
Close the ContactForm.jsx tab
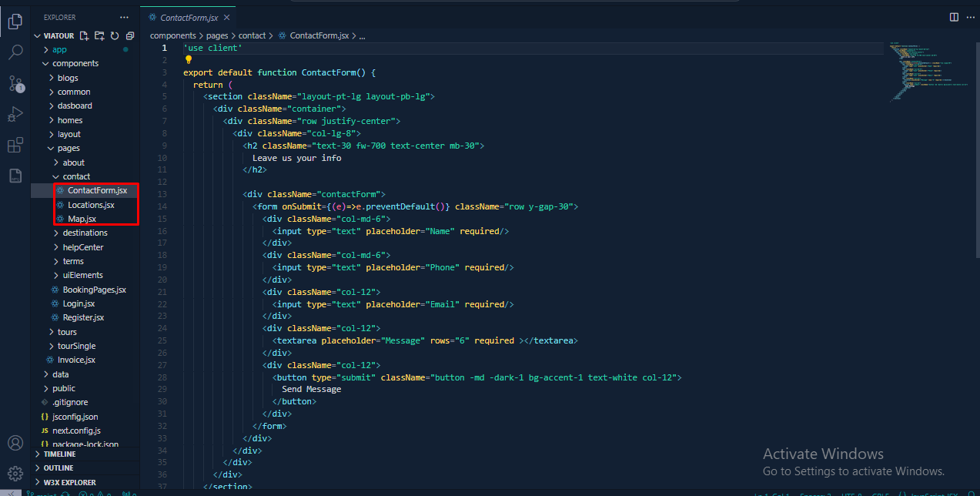226,17
